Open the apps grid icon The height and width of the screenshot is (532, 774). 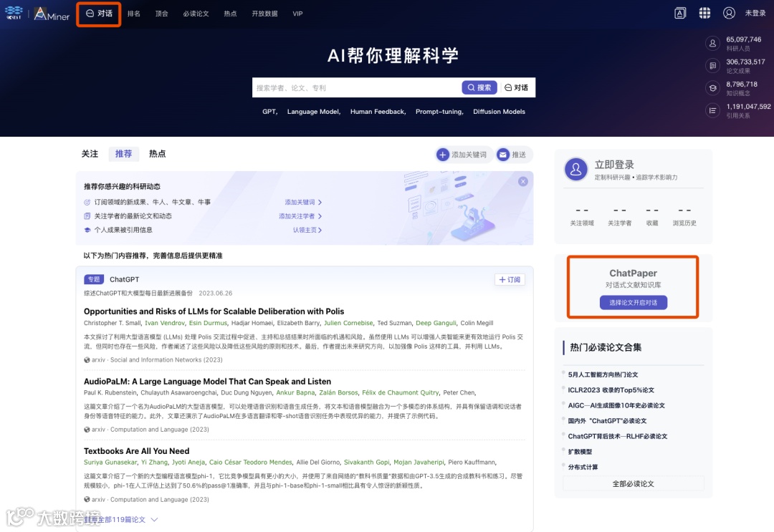pyautogui.click(x=705, y=14)
